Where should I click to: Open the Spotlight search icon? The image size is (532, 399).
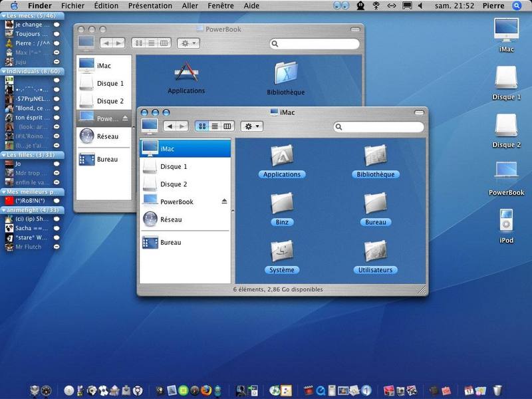(x=517, y=6)
